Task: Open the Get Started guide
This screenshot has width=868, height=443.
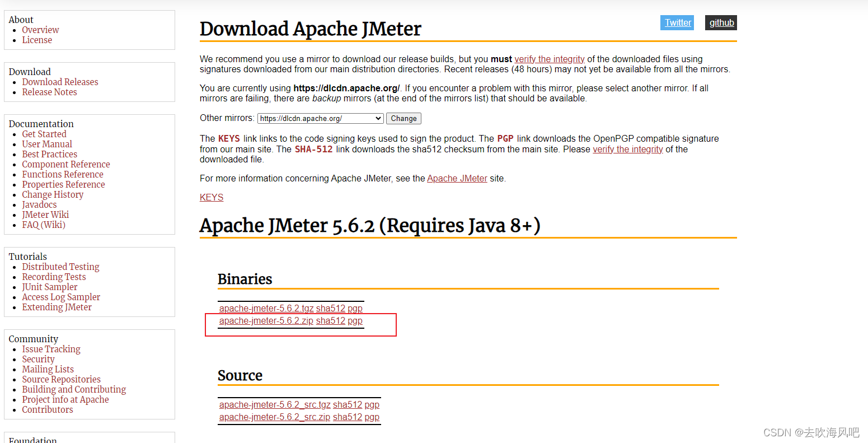Action: [44, 134]
